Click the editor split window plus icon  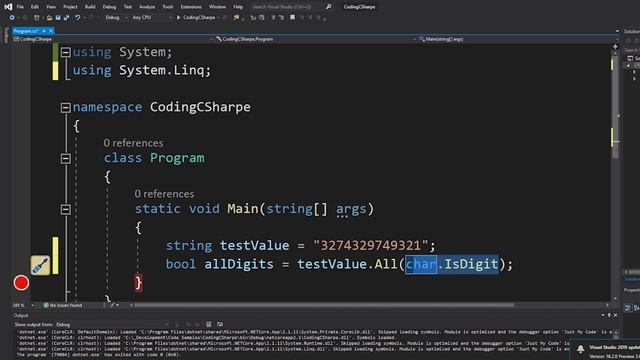615,47
